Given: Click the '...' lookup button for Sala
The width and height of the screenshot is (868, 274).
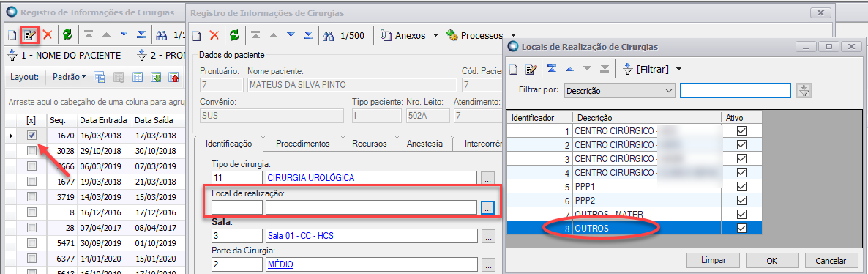Looking at the screenshot, I should tap(487, 237).
